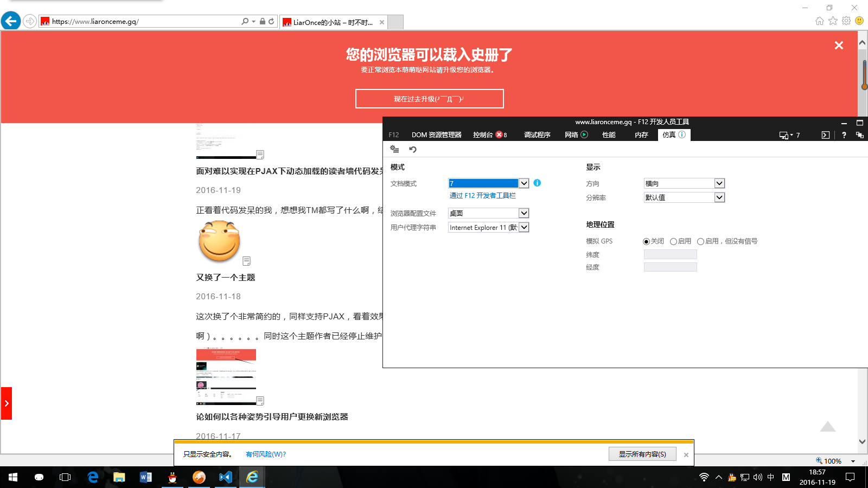Click the Windows Start button

coord(13,477)
